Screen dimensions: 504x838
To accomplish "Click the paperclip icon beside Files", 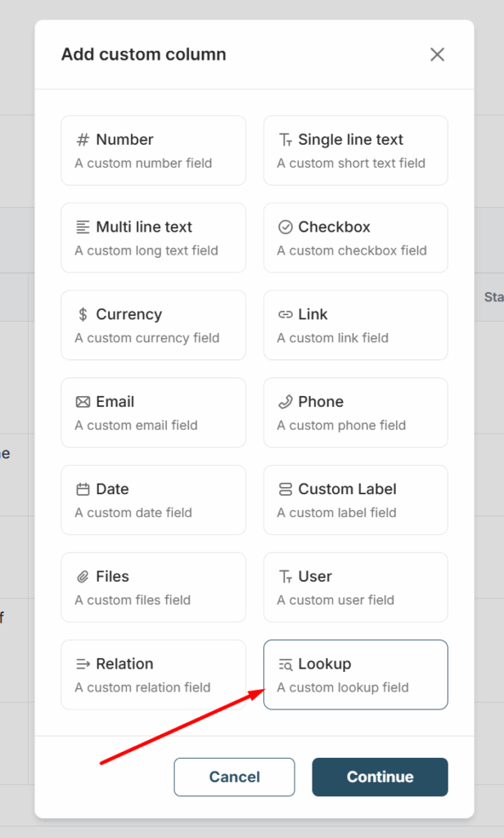I will click(83, 577).
